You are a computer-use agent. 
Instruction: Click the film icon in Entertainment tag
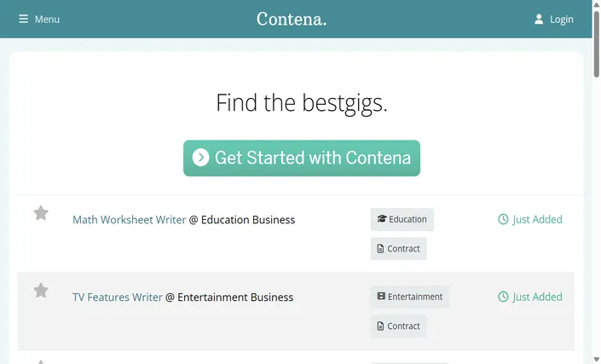tap(381, 296)
